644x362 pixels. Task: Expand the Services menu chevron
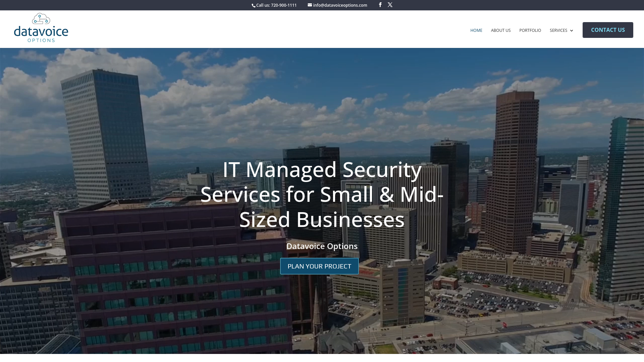572,31
